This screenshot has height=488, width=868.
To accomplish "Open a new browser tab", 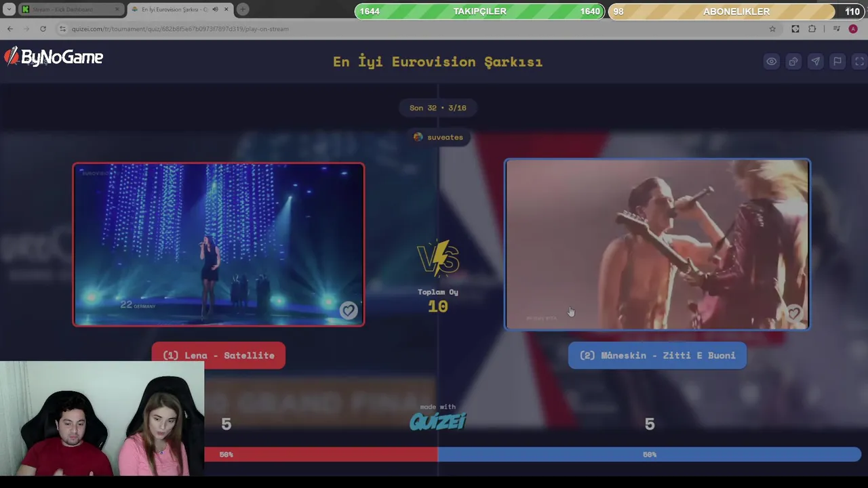I will tap(242, 9).
